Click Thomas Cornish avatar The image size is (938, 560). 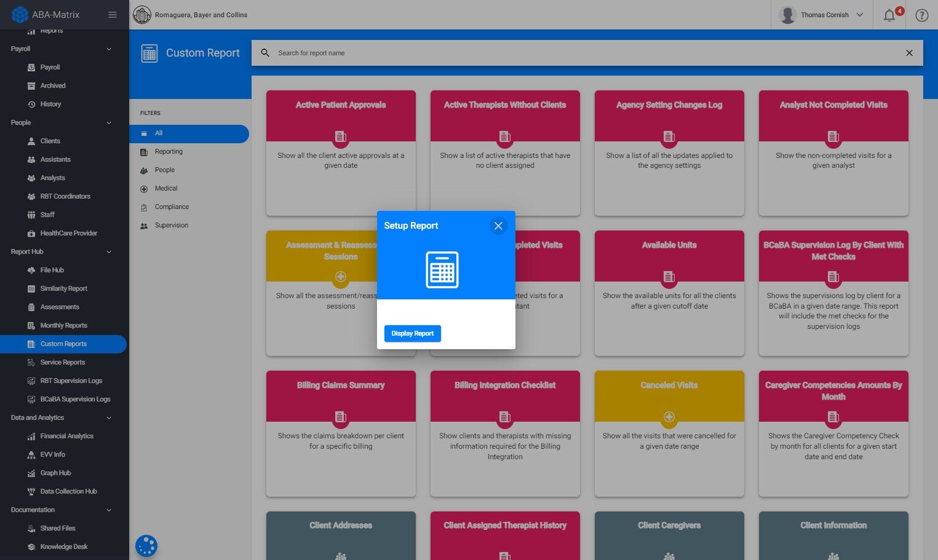pyautogui.click(x=788, y=15)
